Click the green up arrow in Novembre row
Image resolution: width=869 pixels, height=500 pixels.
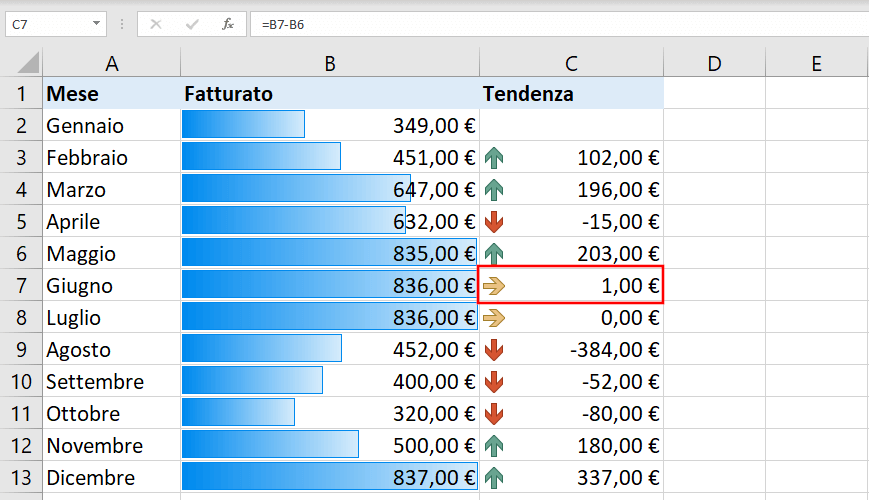click(494, 446)
